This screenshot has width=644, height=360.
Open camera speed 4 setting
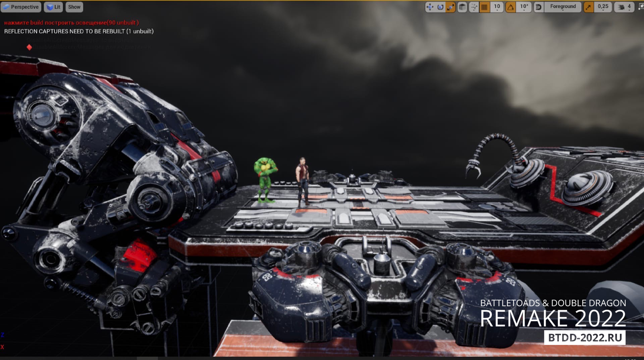pyautogui.click(x=624, y=7)
